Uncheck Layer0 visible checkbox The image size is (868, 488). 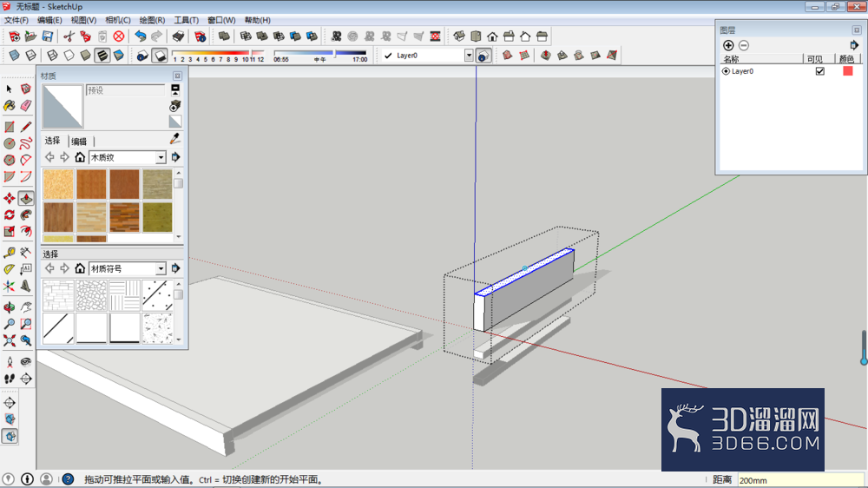pos(820,71)
